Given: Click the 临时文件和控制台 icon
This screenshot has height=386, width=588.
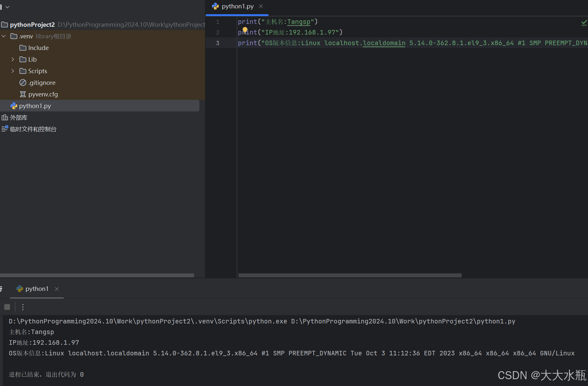Looking at the screenshot, I should 5,129.
